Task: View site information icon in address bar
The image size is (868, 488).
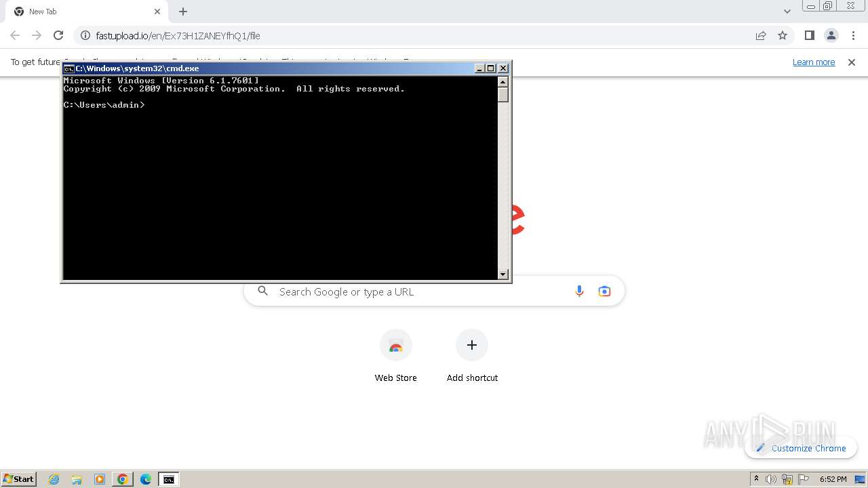Action: [85, 35]
